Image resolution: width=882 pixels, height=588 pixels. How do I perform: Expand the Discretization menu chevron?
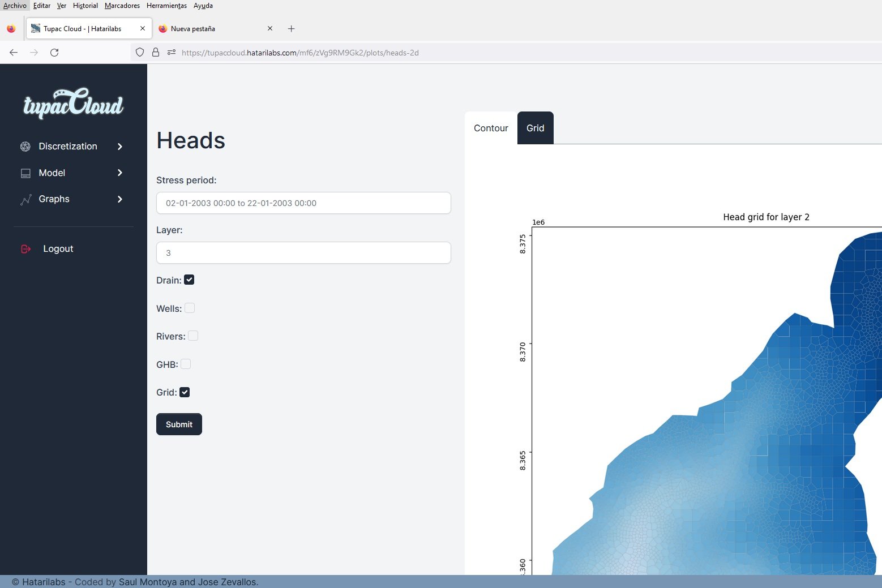(119, 147)
